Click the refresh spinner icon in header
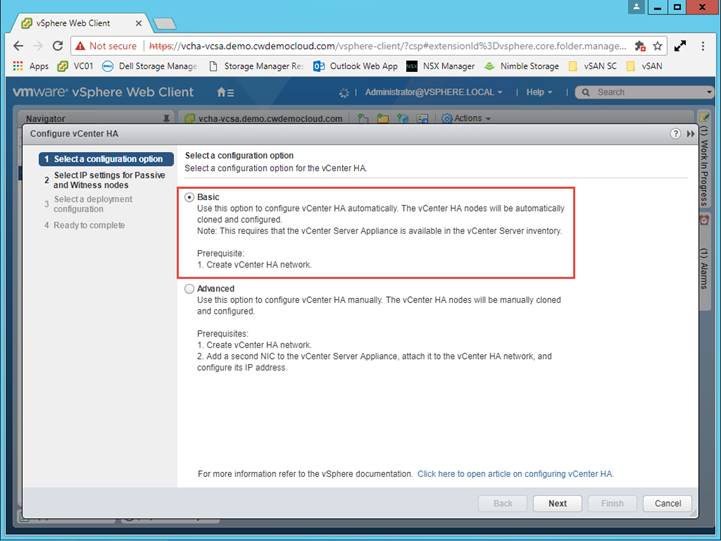Viewport: 721px width, 541px height. point(343,93)
